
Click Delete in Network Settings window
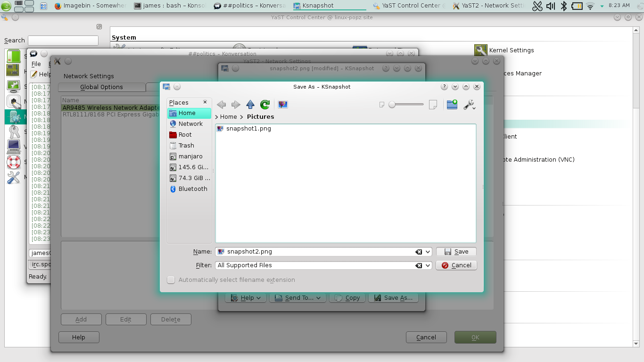point(171,319)
